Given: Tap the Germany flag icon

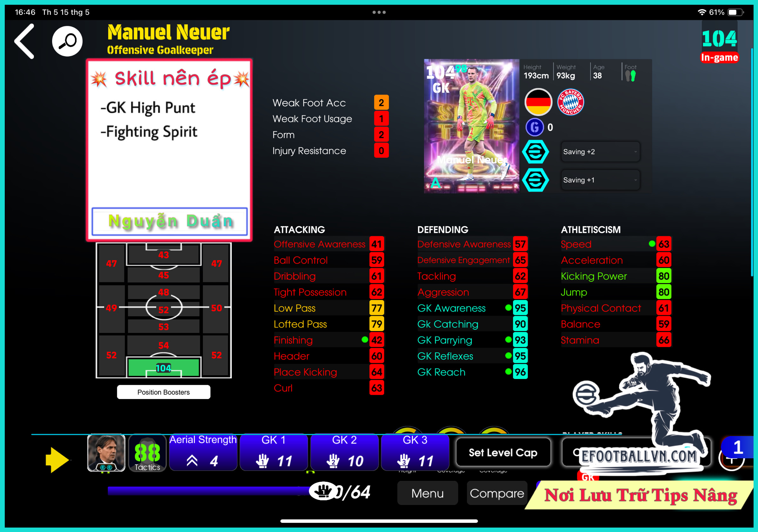Looking at the screenshot, I should pyautogui.click(x=538, y=102).
